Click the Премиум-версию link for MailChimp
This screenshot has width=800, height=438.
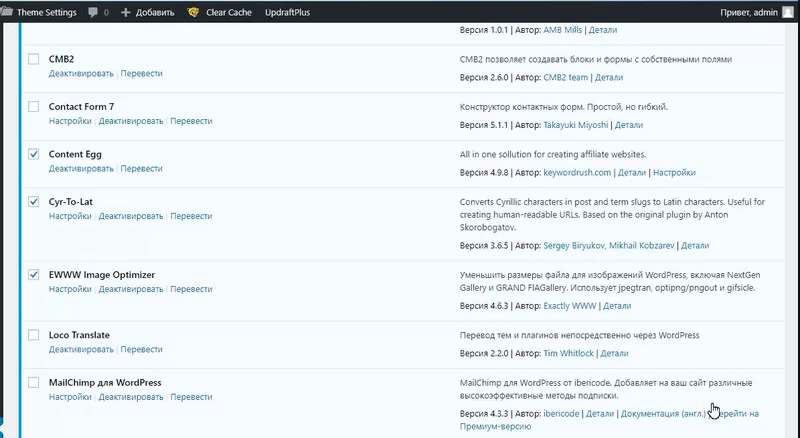click(495, 426)
